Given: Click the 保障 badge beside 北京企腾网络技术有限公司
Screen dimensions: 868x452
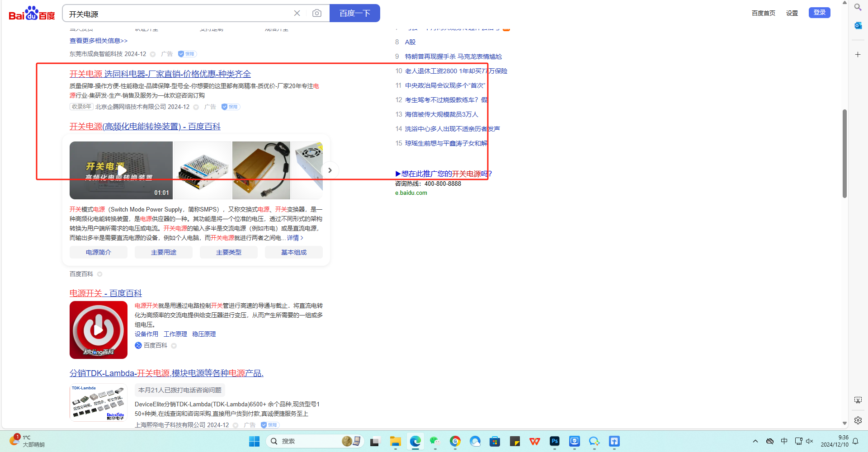Looking at the screenshot, I should [231, 107].
